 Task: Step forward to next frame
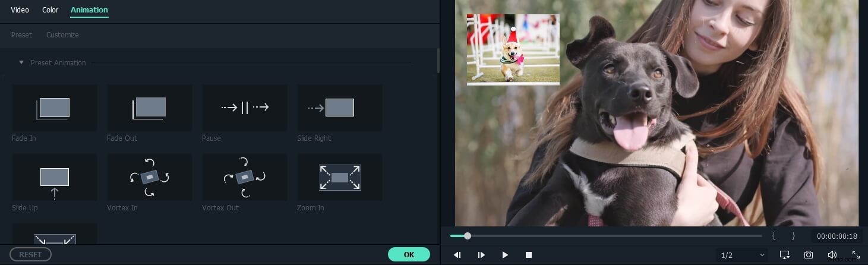coord(481,255)
